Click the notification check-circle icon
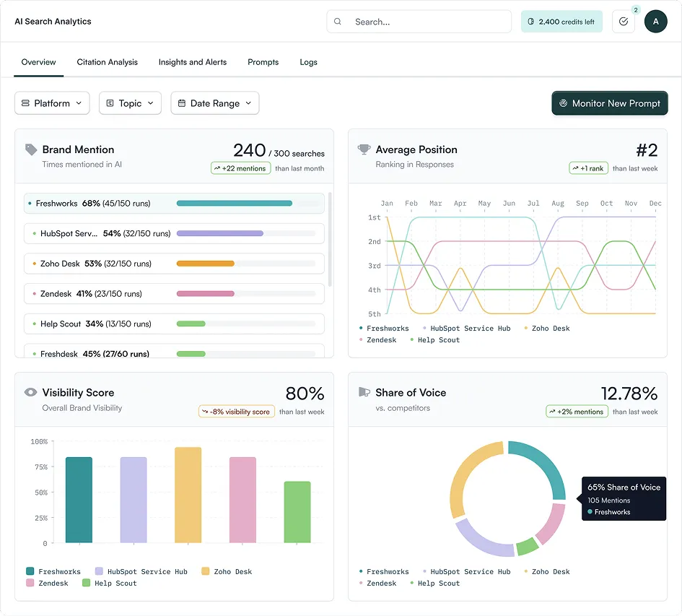The height and width of the screenshot is (616, 682). tap(624, 22)
